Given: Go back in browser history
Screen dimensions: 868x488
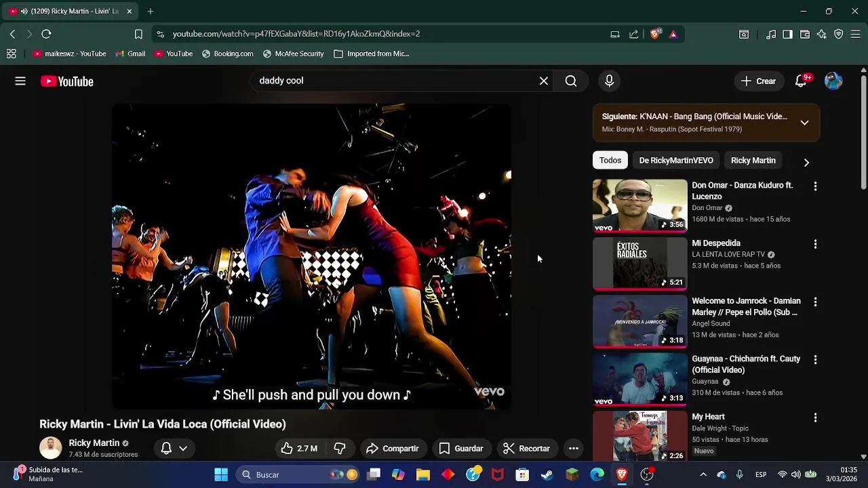Looking at the screenshot, I should pyautogui.click(x=12, y=34).
